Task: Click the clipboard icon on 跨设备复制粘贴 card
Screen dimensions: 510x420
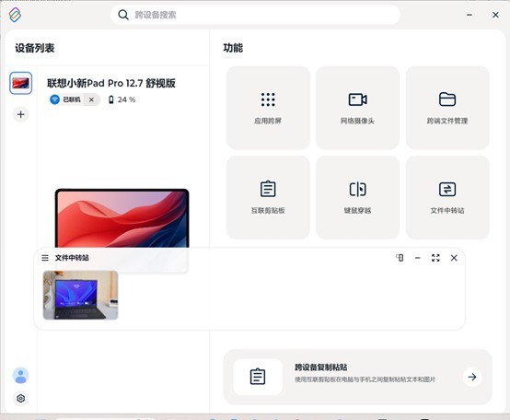Action: click(x=258, y=377)
